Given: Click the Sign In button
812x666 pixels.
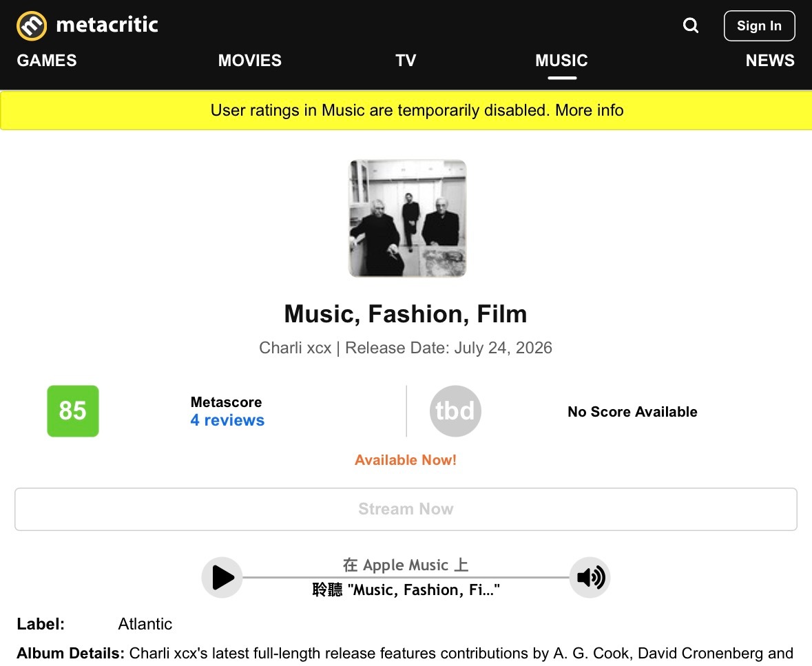Looking at the screenshot, I should pos(759,25).
